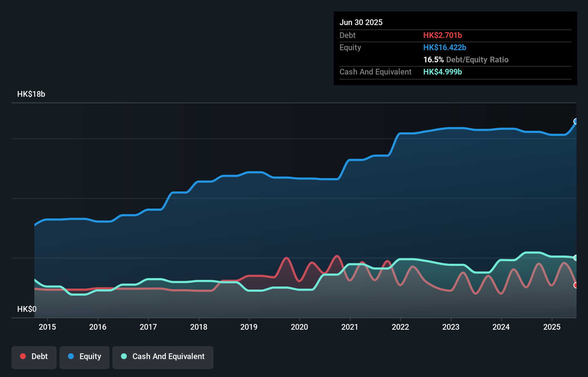Hide the Cash And Equivalent line via legend toggle
This screenshot has width=588, height=377.
163,357
